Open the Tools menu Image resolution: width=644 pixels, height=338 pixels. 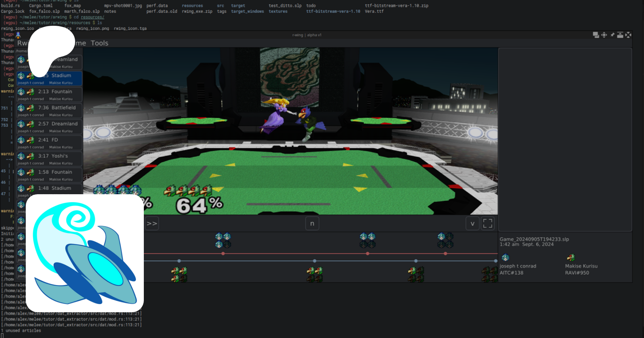pyautogui.click(x=99, y=43)
